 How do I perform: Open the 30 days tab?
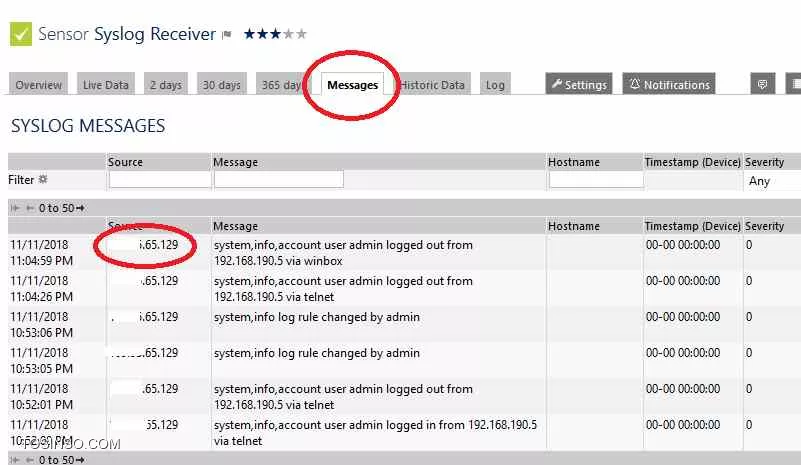222,84
